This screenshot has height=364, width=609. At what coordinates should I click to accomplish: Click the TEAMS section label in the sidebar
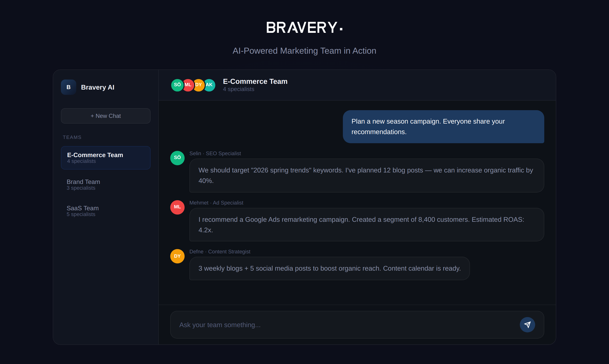click(72, 137)
